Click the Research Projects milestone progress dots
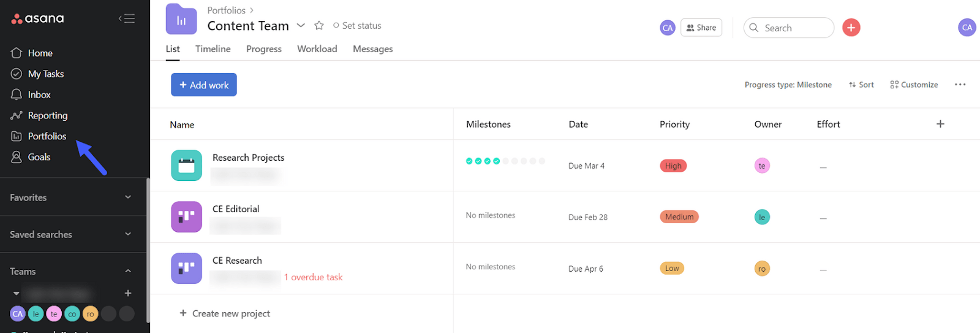 coord(505,161)
